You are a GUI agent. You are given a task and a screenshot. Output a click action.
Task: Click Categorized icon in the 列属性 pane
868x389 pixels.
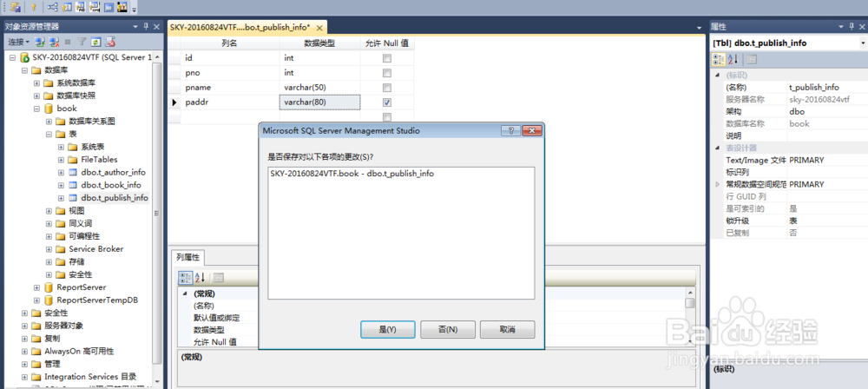tap(185, 277)
